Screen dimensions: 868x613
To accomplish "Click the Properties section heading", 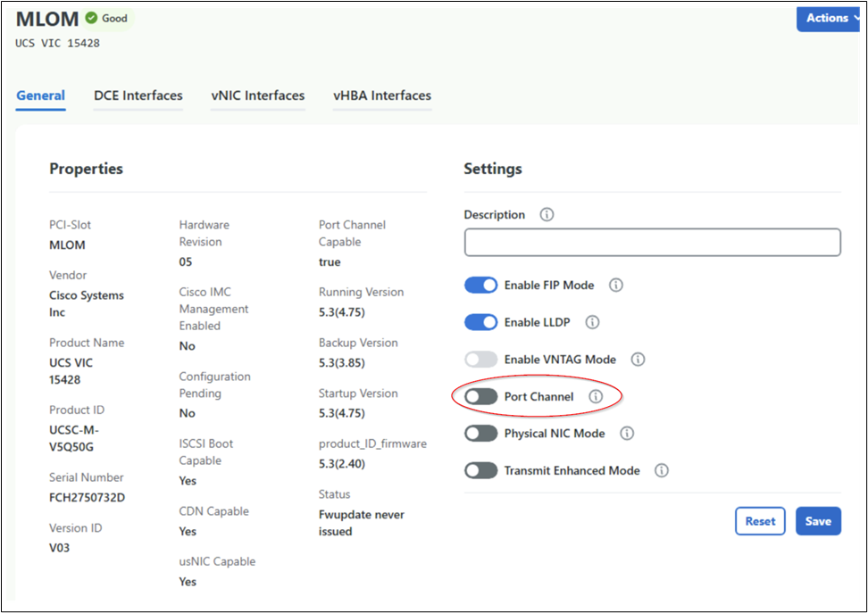I will coord(86,169).
